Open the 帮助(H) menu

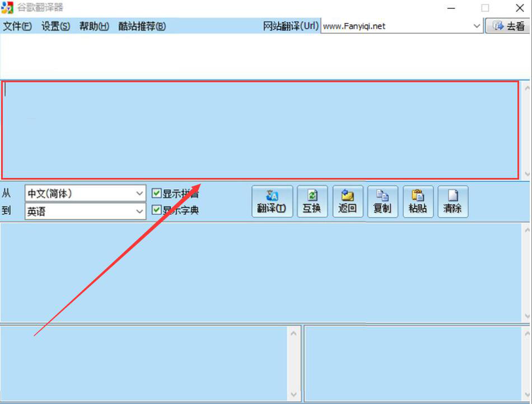(94, 26)
